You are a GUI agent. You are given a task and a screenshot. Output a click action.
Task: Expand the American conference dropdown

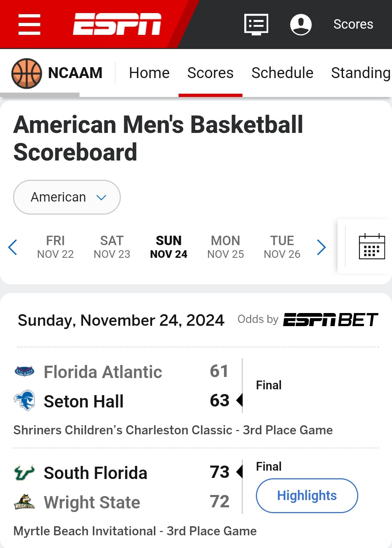click(67, 197)
